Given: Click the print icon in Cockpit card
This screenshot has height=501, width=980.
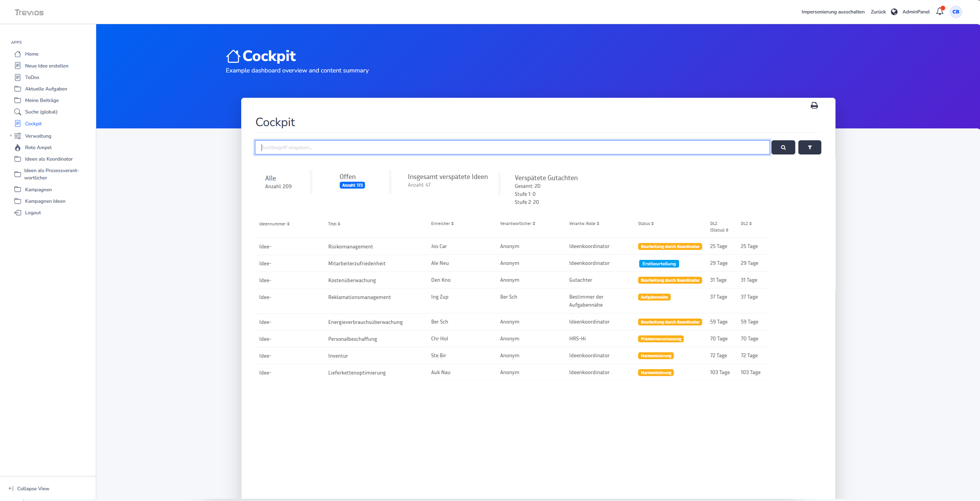Looking at the screenshot, I should click(814, 105).
